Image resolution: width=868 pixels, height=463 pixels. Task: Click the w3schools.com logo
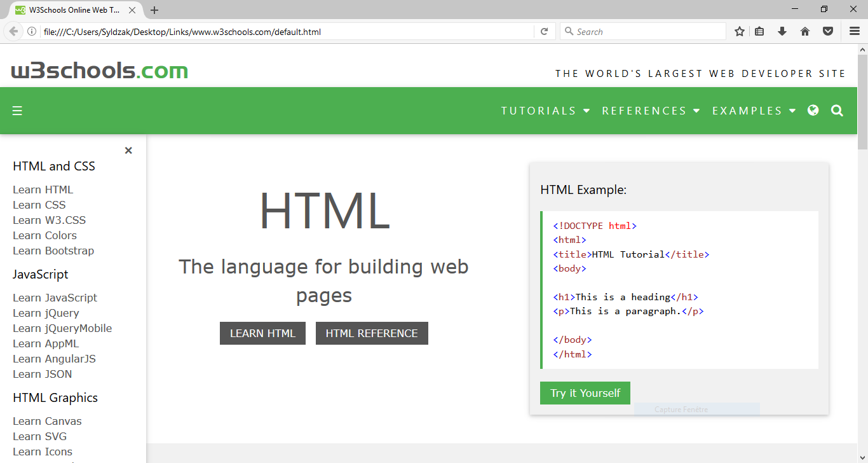(x=100, y=71)
